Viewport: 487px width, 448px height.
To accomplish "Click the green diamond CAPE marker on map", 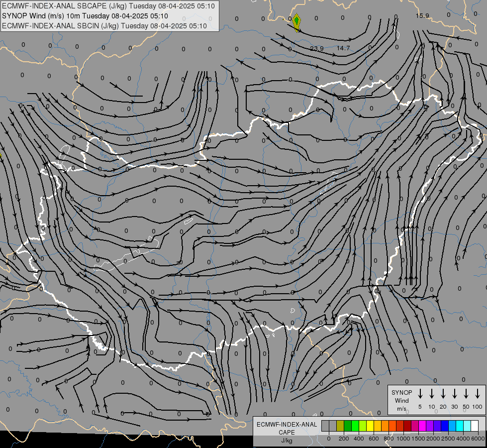I will (296, 21).
